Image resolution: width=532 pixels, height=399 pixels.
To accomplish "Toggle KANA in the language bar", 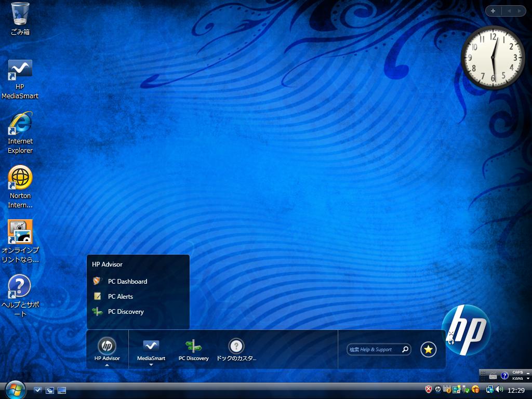I will point(517,378).
